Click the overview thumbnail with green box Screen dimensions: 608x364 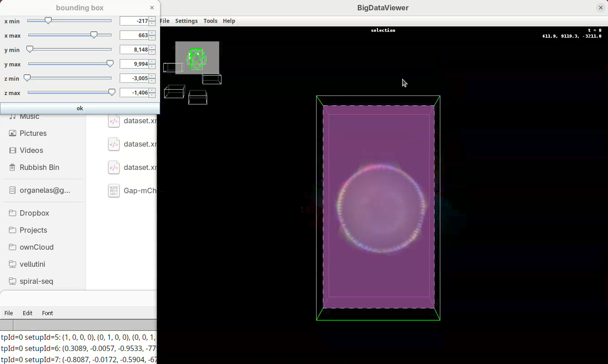(x=197, y=58)
